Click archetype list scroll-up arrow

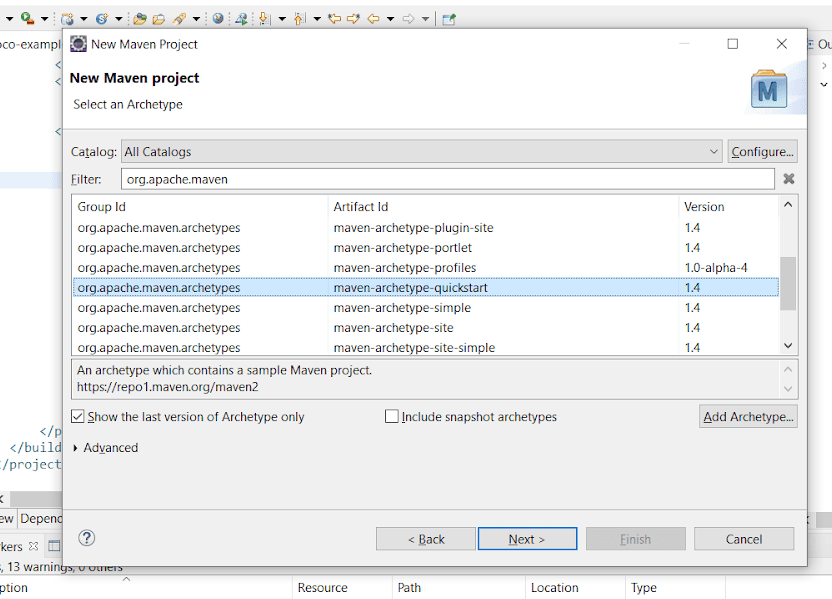coord(788,205)
